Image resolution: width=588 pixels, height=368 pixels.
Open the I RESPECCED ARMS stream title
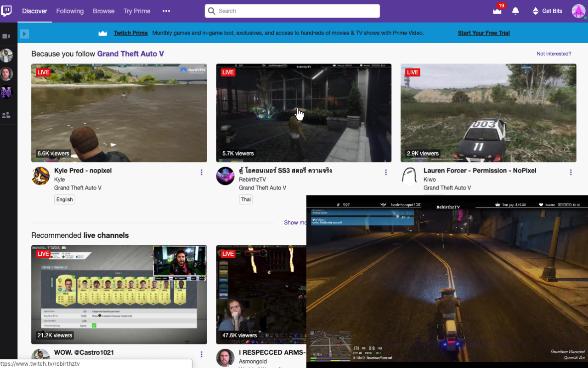[x=272, y=352]
